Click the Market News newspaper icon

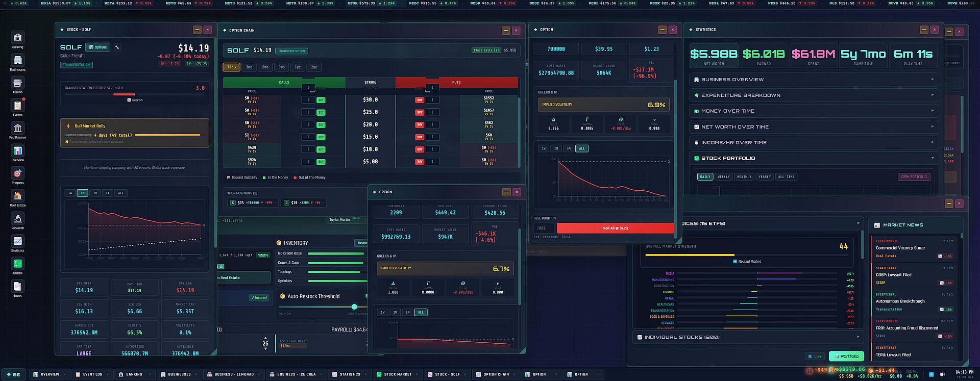[877, 225]
